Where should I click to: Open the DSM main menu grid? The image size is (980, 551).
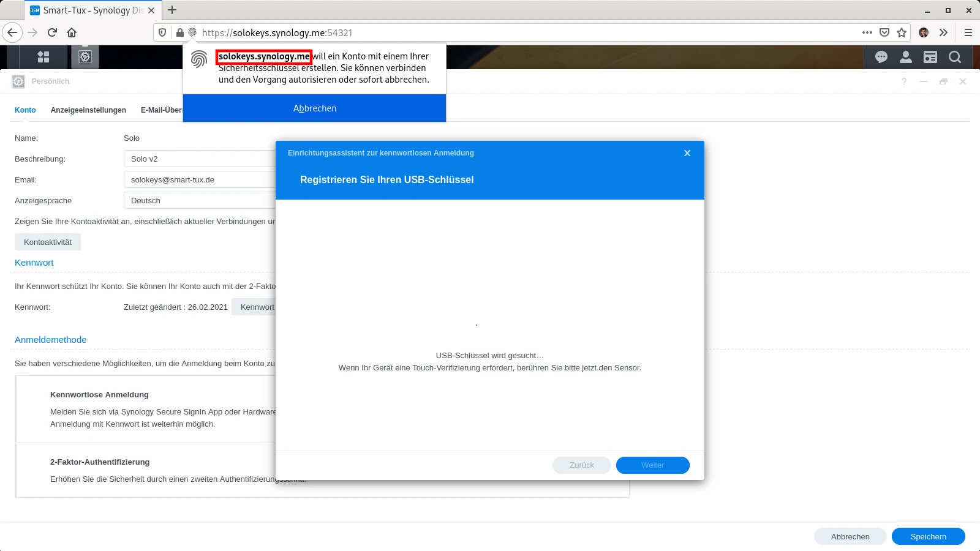point(43,57)
